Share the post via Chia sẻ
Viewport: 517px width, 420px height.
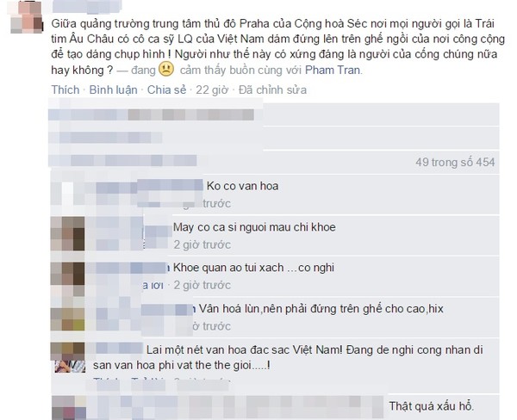pyautogui.click(x=166, y=90)
